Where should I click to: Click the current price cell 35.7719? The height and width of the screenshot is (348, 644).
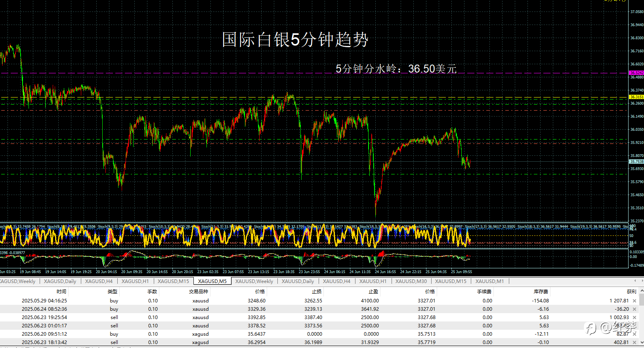(427, 342)
